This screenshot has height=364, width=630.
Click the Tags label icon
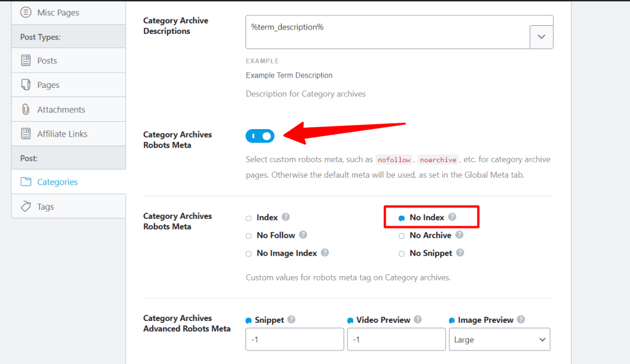pos(26,206)
